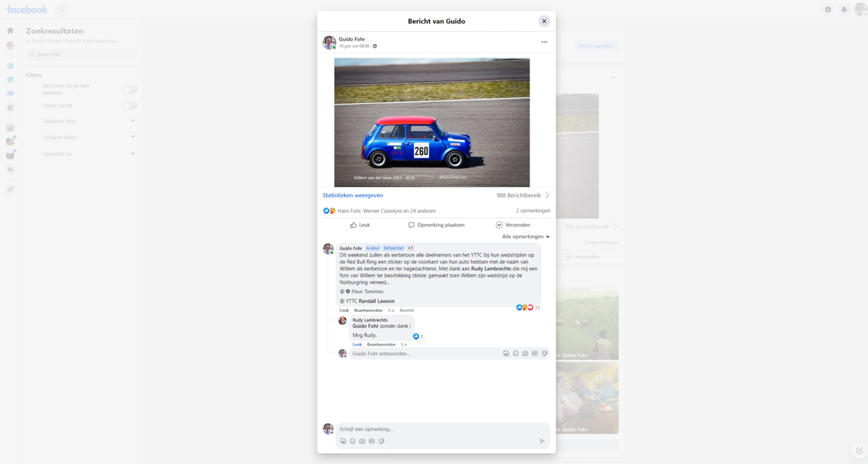Go to the Home icon in the left sidebar

coord(10,31)
